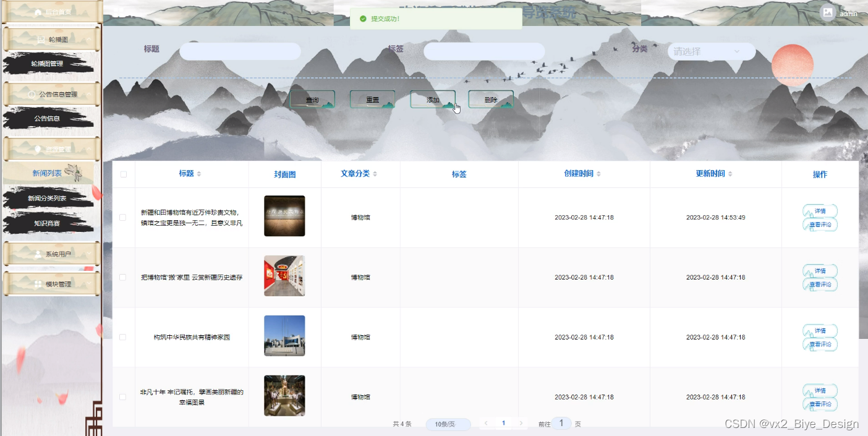Open cover thumbnail of 非凡十年 row
This screenshot has width=868, height=436.
click(x=284, y=396)
